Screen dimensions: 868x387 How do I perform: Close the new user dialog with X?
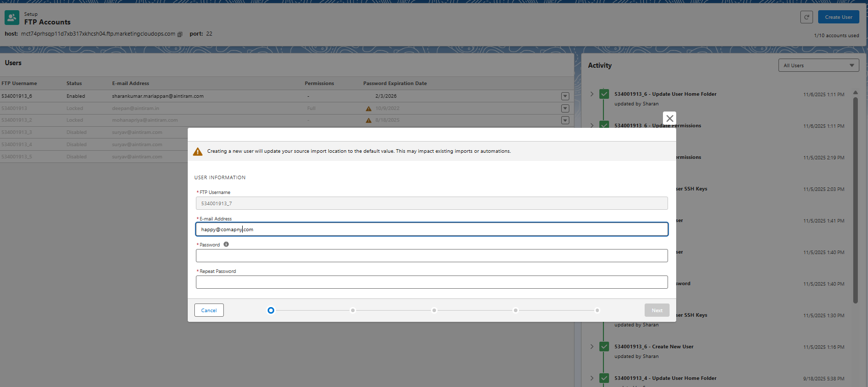[x=670, y=118]
